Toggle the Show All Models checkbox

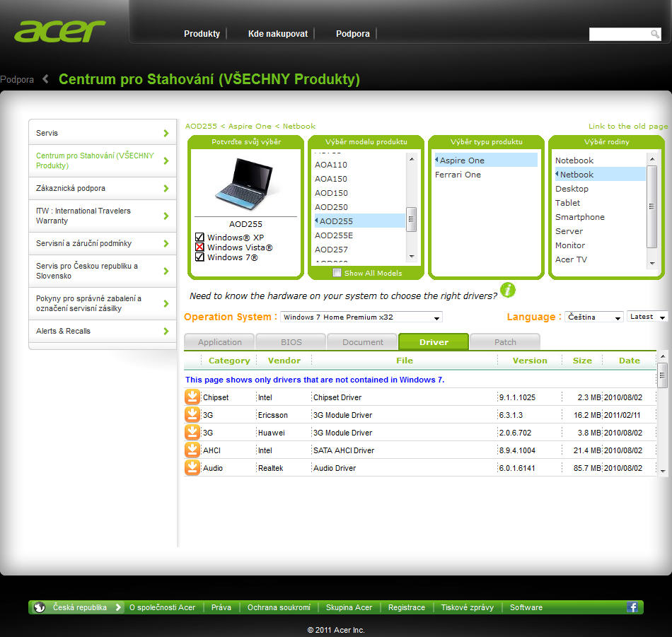337,273
